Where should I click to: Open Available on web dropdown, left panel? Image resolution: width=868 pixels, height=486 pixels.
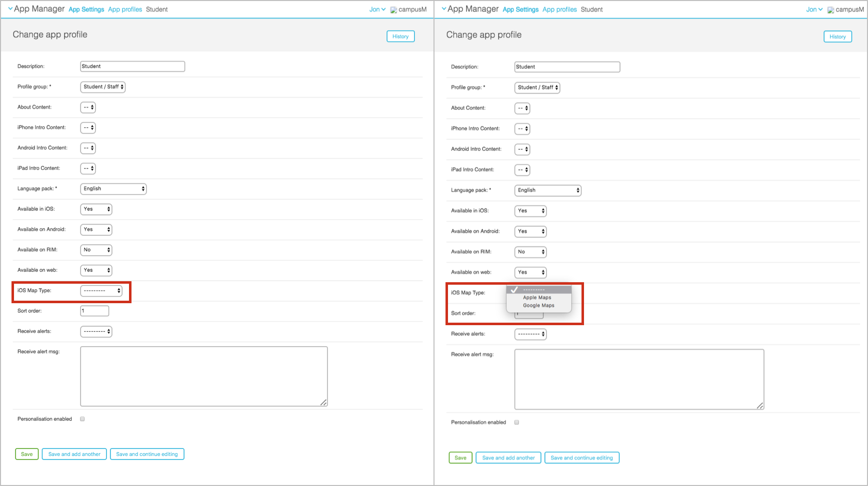point(96,270)
